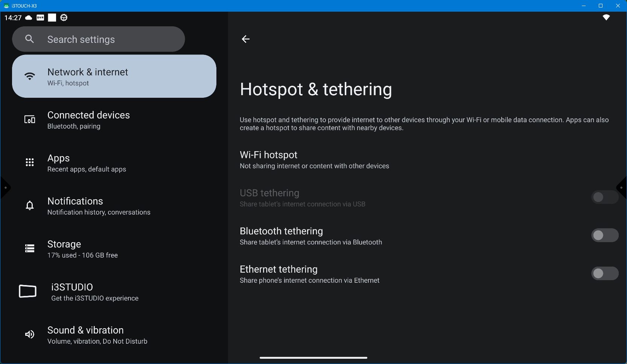Click the settings gear in status bar
The height and width of the screenshot is (364, 627).
tap(64, 18)
